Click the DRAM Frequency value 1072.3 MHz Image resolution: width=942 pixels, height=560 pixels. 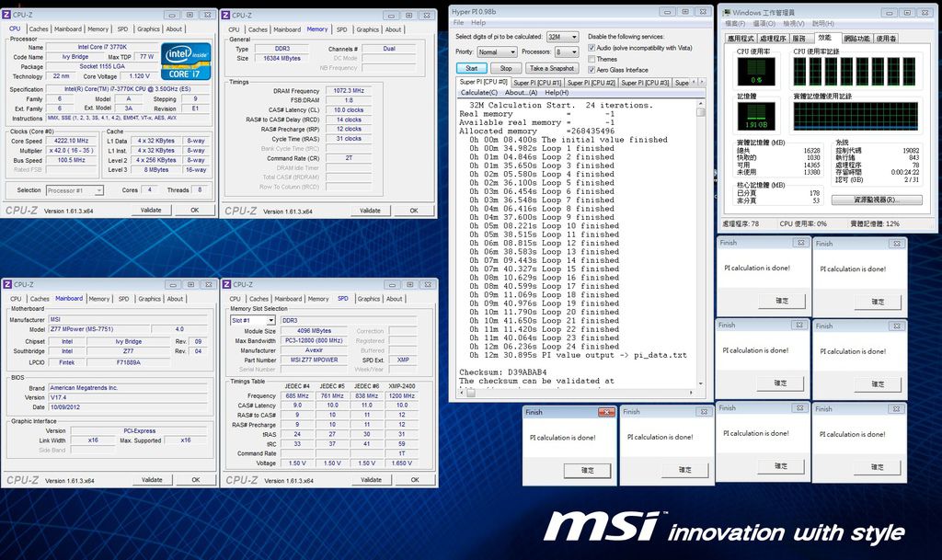[x=349, y=91]
